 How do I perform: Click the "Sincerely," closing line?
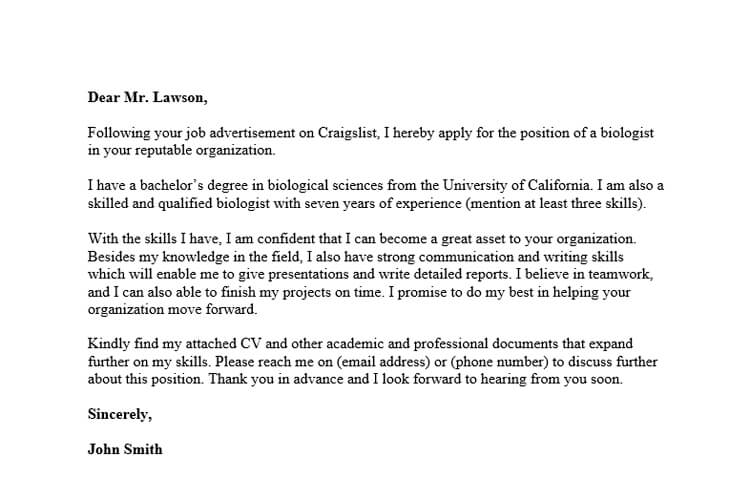120,414
